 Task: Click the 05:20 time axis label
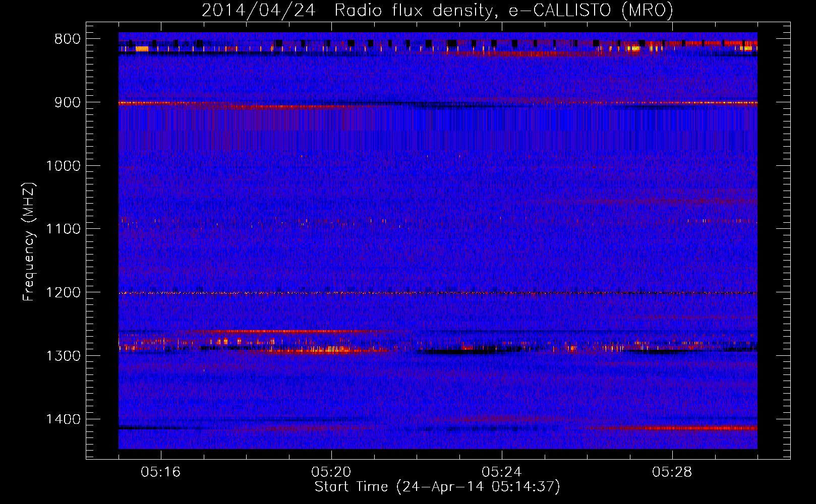331,472
